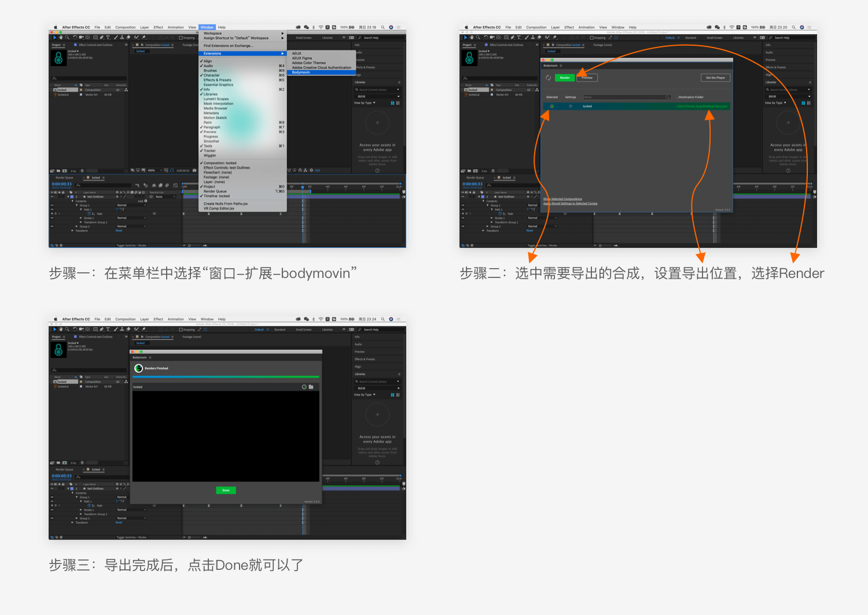Open the Bodymovin panel menu icon in step-two screenshot
The width and height of the screenshot is (868, 615).
click(x=561, y=65)
